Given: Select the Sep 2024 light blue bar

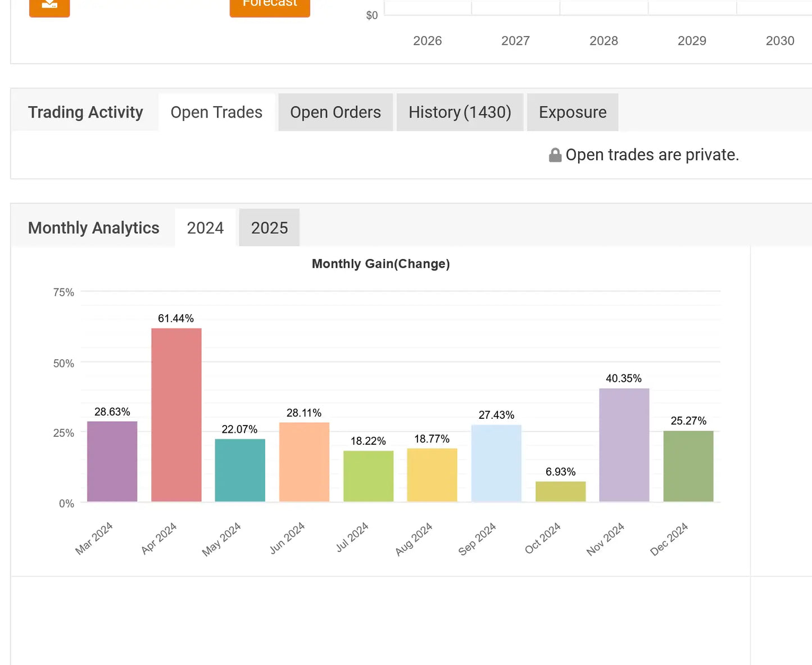Looking at the screenshot, I should [x=496, y=463].
